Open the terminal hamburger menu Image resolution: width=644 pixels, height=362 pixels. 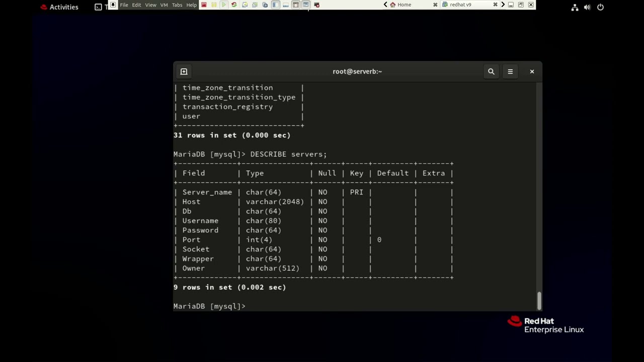[x=510, y=71]
